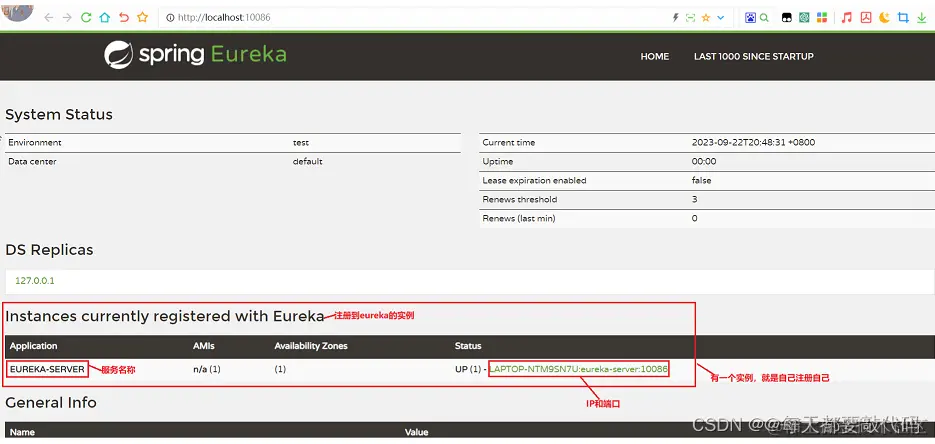Open the HOME navigation item
935x444 pixels.
point(655,57)
